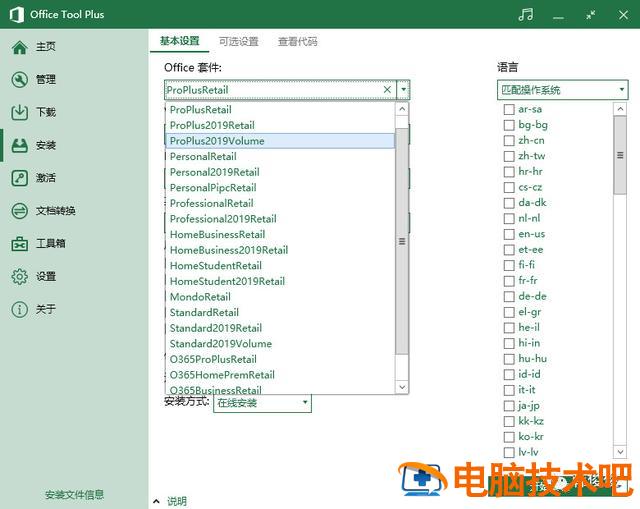Go to 文档转换 in the sidebar

click(56, 211)
